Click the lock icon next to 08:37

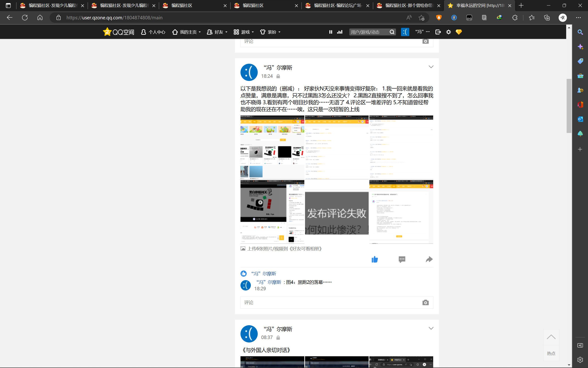[x=278, y=338]
